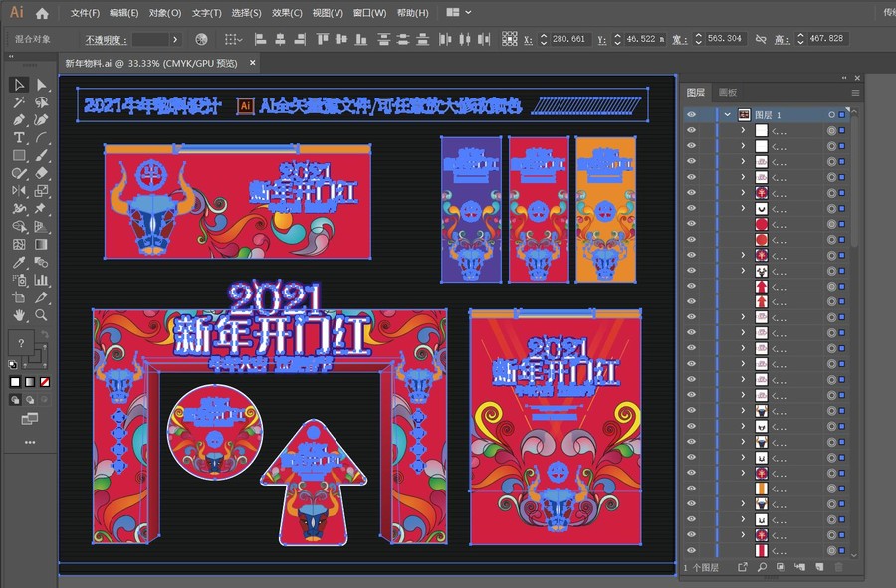Image resolution: width=896 pixels, height=588 pixels.
Task: Select the Shape Builder tool
Action: (x=19, y=227)
